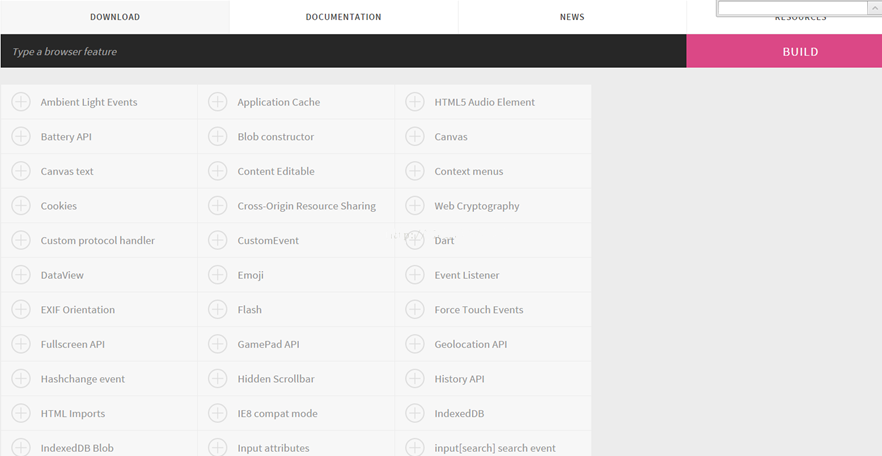882x456 pixels.
Task: Go to the Download tab
Action: pos(115,17)
